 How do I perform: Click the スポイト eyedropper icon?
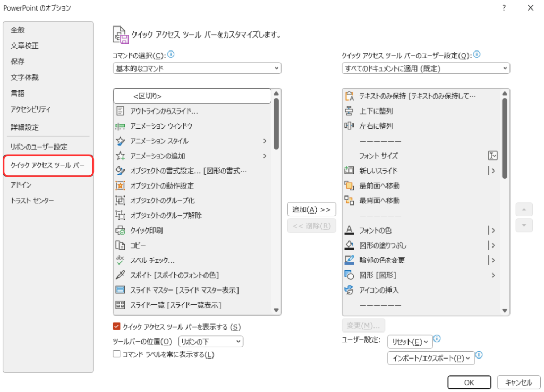click(120, 275)
